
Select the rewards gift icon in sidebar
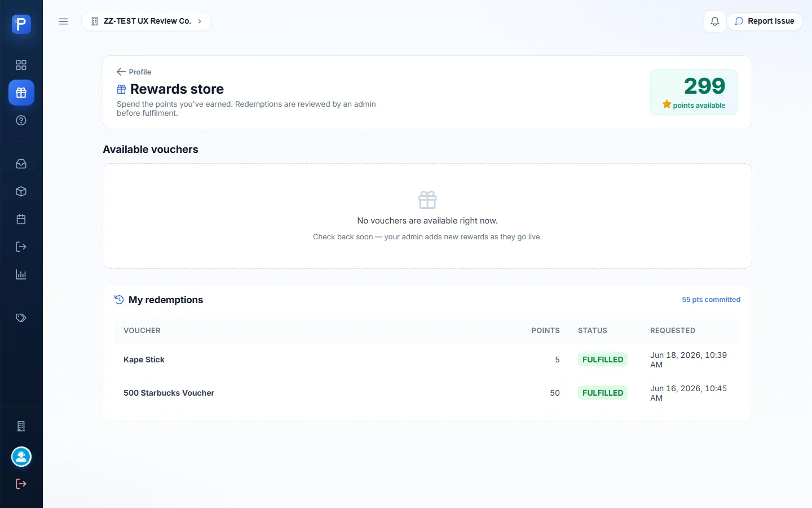(x=21, y=93)
